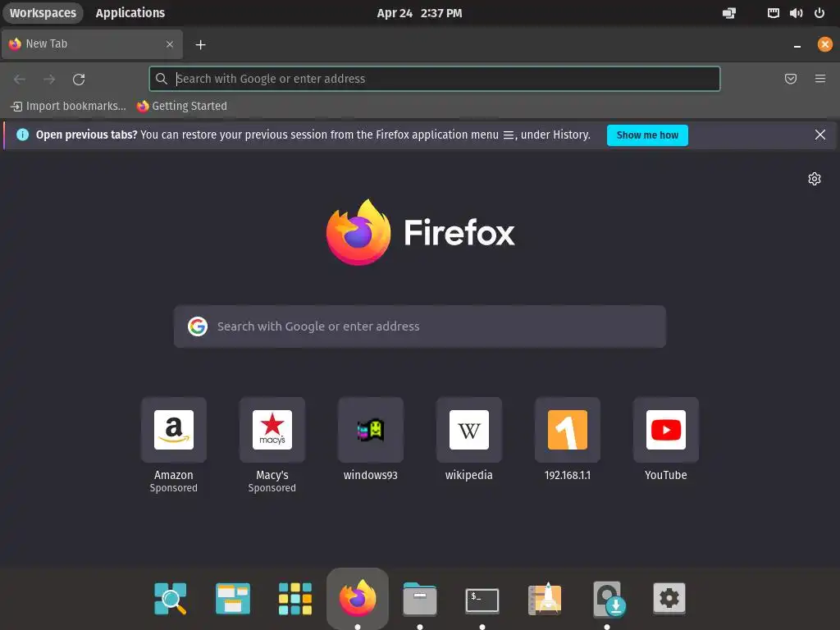Screen dimensions: 840x630
Task: Open Applications menu in top panel
Action: click(x=130, y=13)
